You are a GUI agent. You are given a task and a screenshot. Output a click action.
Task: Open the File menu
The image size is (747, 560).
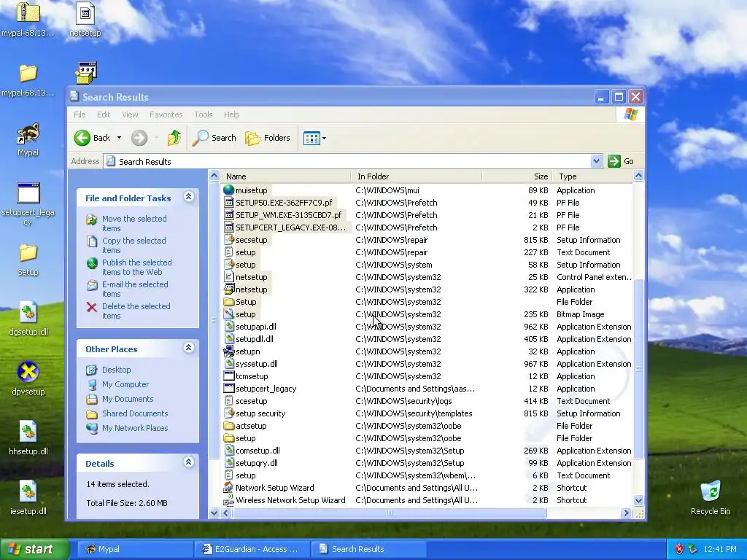[80, 114]
